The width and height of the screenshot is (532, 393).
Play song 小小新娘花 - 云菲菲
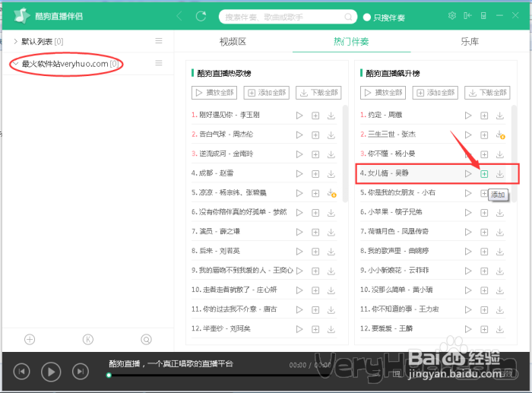468,271
